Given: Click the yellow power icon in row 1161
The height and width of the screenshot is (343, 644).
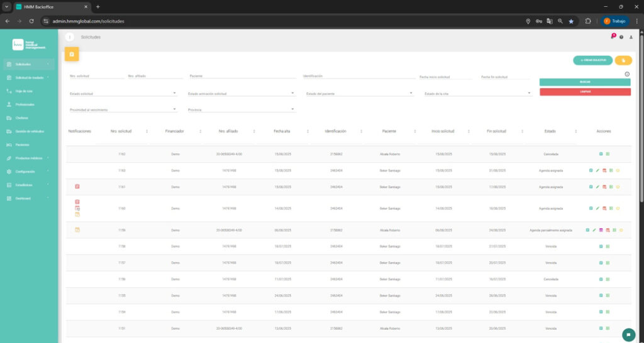Looking at the screenshot, I should [618, 187].
